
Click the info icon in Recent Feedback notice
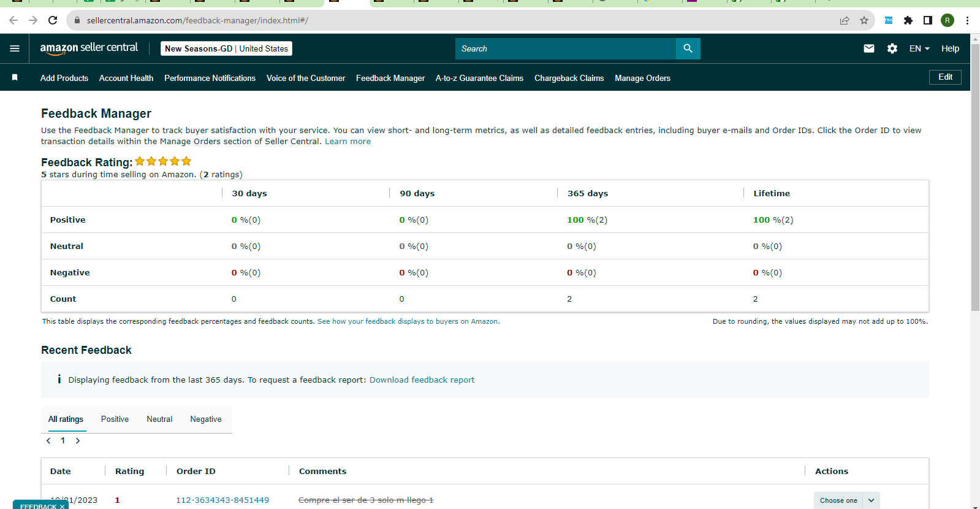click(59, 380)
